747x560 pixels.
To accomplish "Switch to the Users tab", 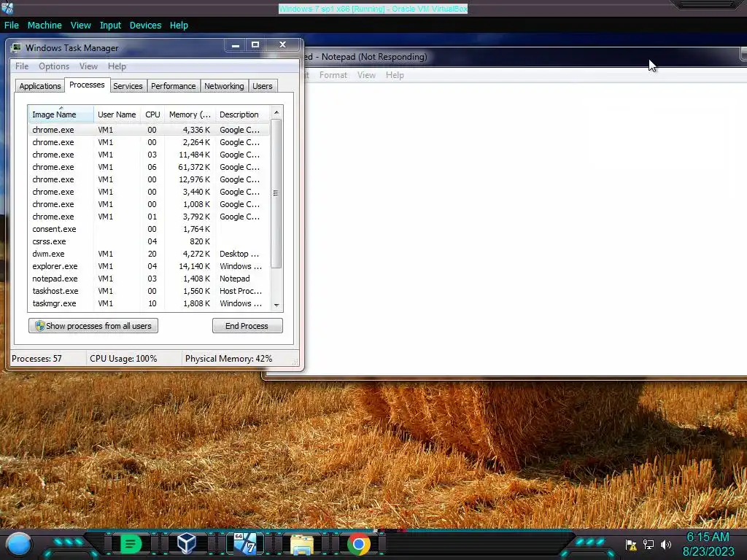I will point(263,86).
